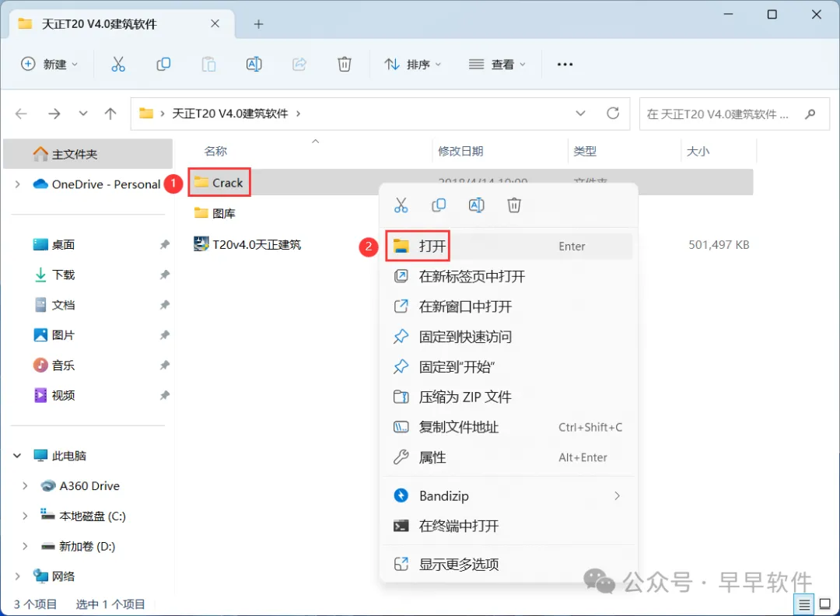Choose 在终端中打开

[x=509, y=526]
